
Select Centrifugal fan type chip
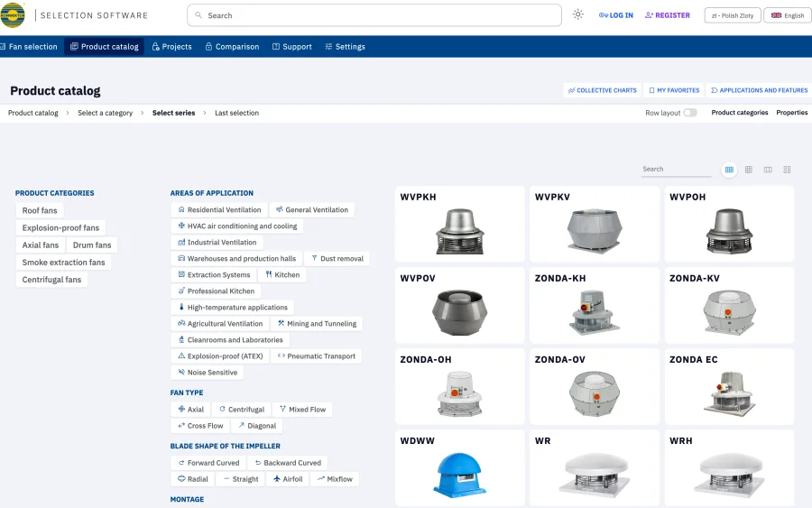(x=241, y=409)
